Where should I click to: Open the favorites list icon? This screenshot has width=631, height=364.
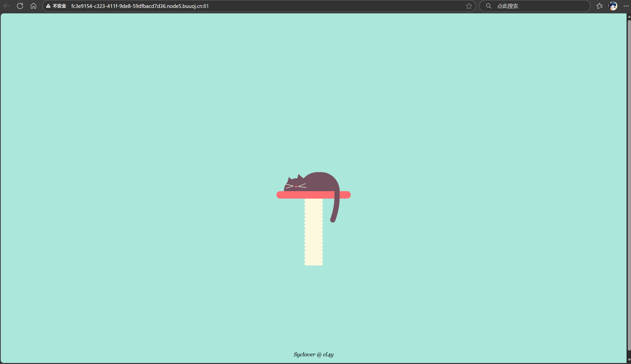[x=599, y=6]
